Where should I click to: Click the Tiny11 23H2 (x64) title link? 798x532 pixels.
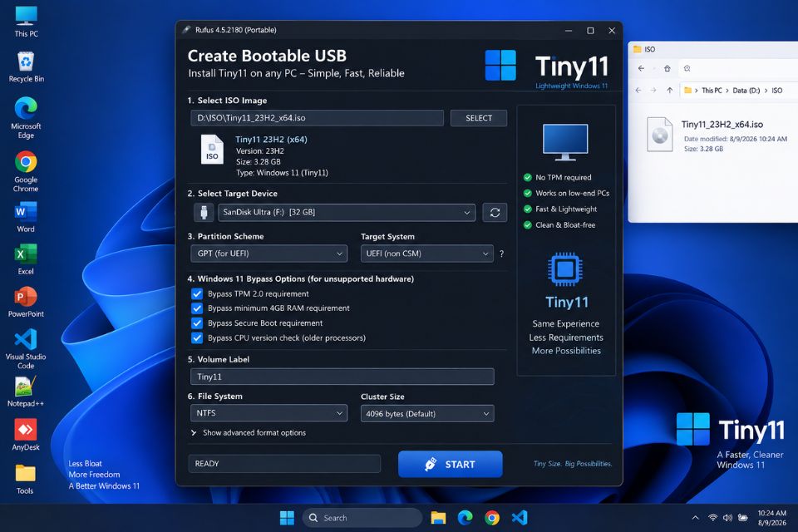coord(271,139)
